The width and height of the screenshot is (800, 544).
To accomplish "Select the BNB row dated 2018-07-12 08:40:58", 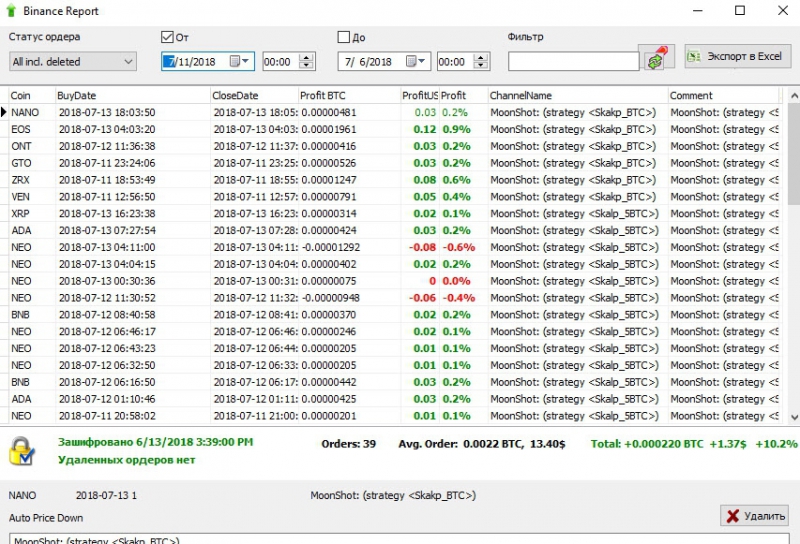I will (x=394, y=314).
